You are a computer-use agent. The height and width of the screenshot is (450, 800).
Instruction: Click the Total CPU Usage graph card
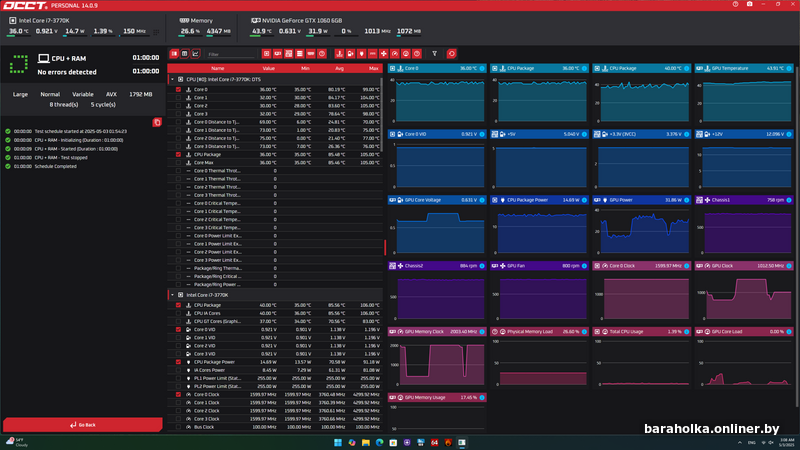(x=642, y=357)
